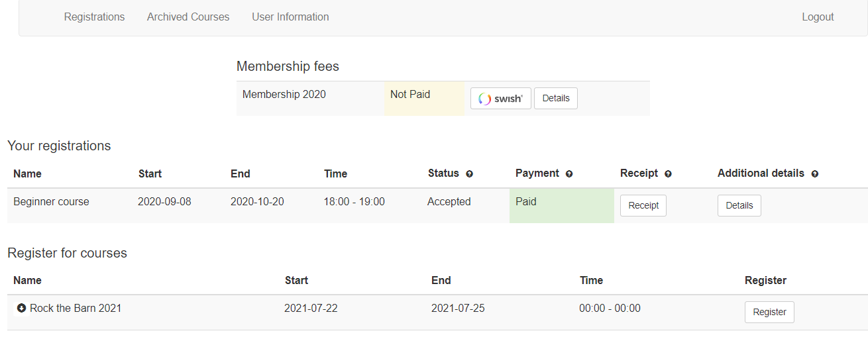The image size is (868, 341).
Task: Click the help icon next to Payment
Action: (569, 173)
